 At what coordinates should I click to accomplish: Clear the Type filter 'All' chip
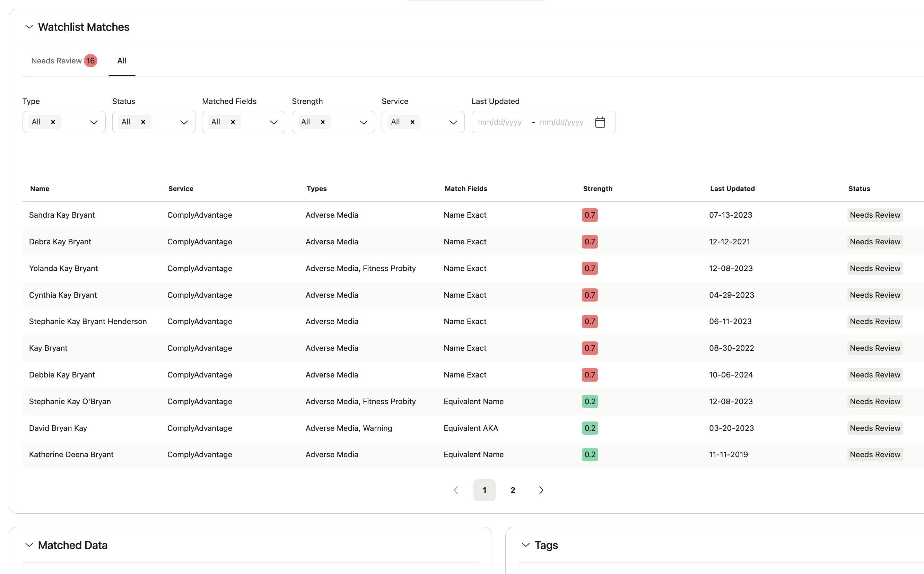click(x=53, y=122)
